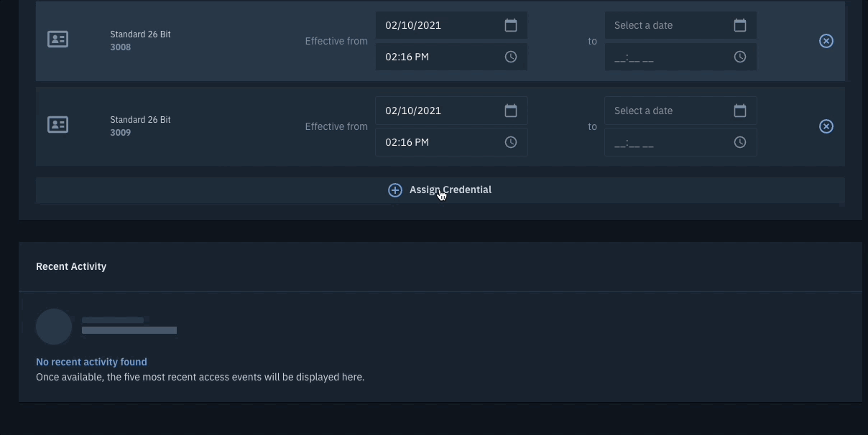Open calendar for credential 3009 effective-from date
The height and width of the screenshot is (435, 868).
coord(511,111)
